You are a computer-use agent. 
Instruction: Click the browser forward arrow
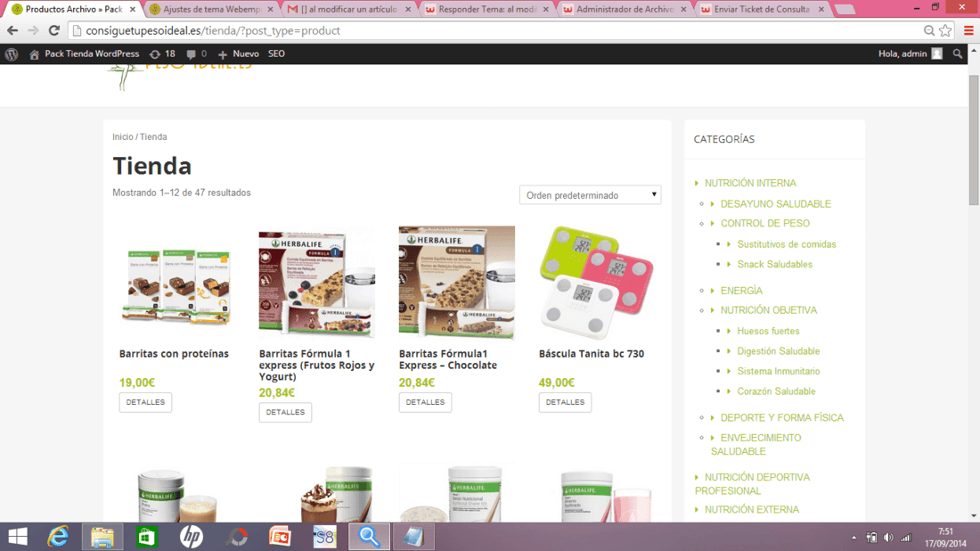click(x=33, y=30)
